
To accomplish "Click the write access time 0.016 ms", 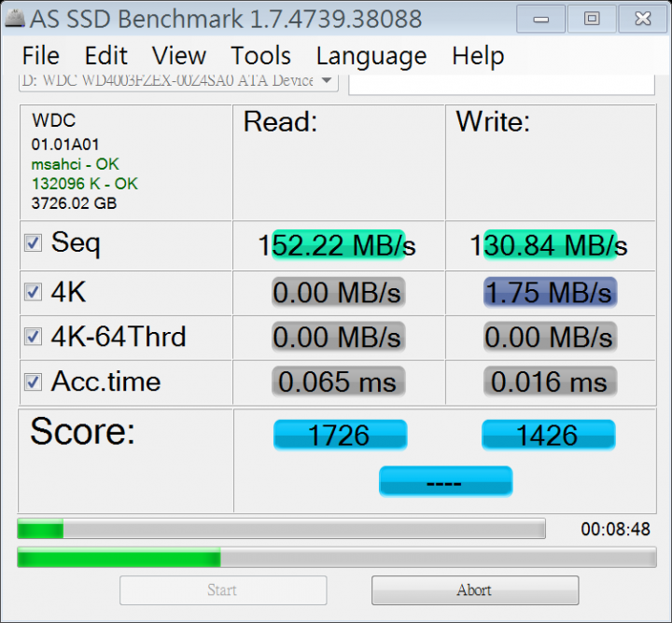I will [551, 381].
